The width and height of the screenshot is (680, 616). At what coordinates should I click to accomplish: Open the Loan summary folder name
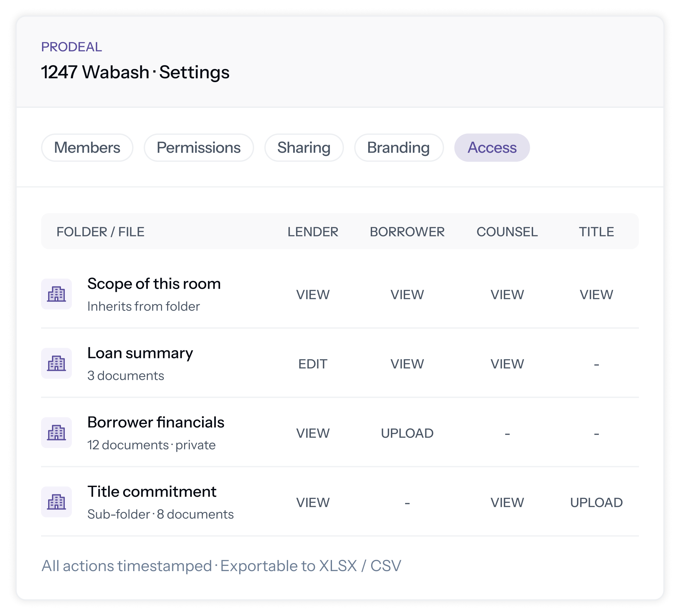pos(140,353)
